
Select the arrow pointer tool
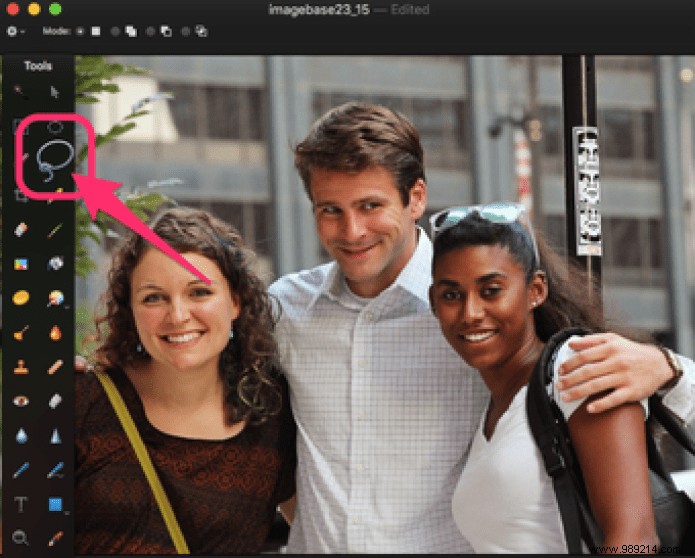point(55,92)
